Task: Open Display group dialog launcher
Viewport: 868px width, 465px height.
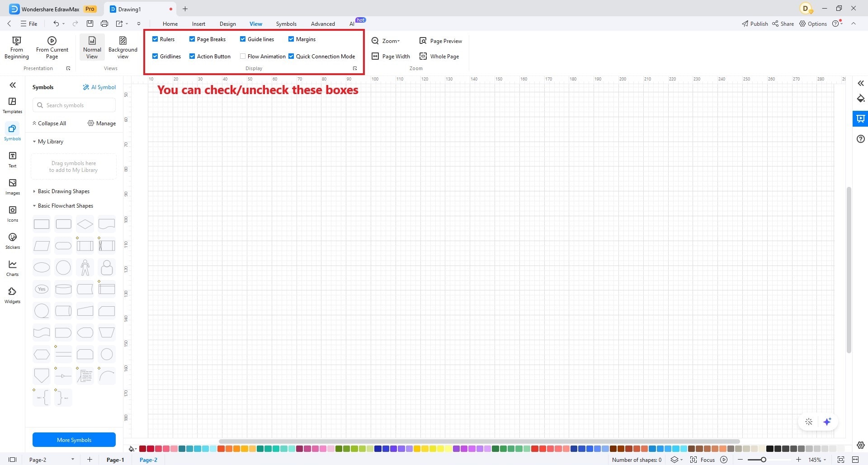Action: (x=355, y=68)
